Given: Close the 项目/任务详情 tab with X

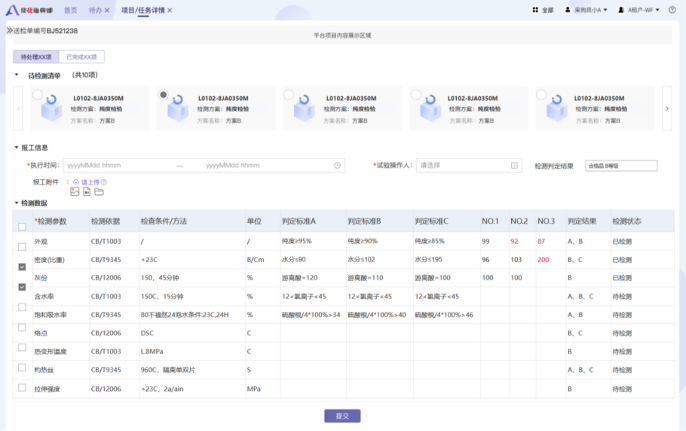Looking at the screenshot, I should point(170,9).
